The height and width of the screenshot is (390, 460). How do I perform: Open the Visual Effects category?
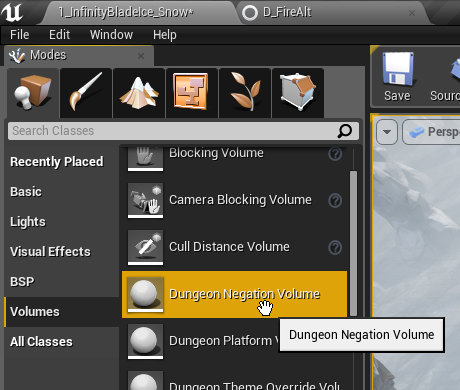coord(50,252)
